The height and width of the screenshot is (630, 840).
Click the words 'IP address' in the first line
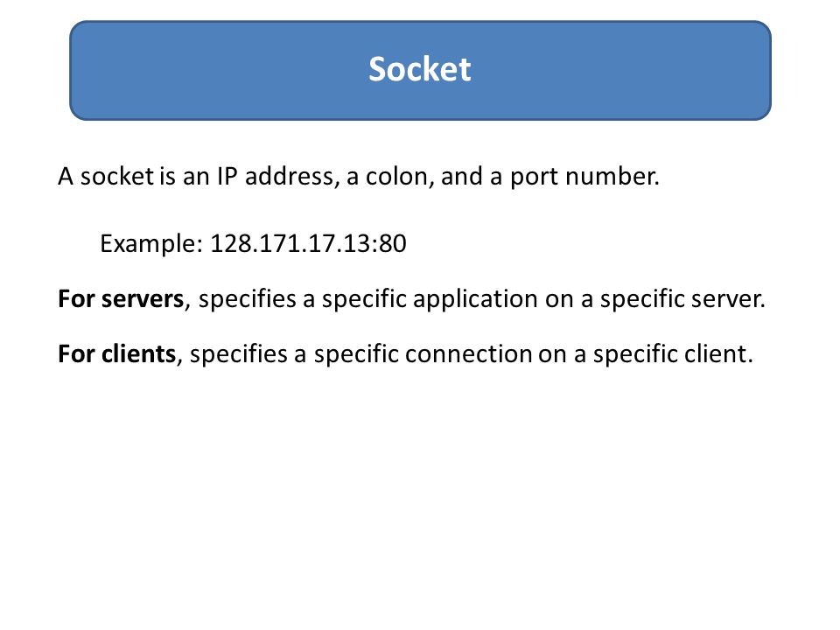(x=275, y=176)
